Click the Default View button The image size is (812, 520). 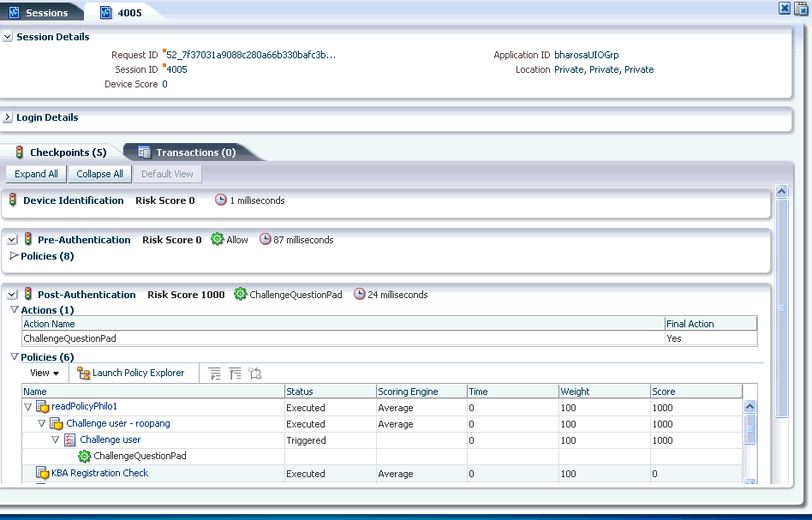click(x=167, y=174)
